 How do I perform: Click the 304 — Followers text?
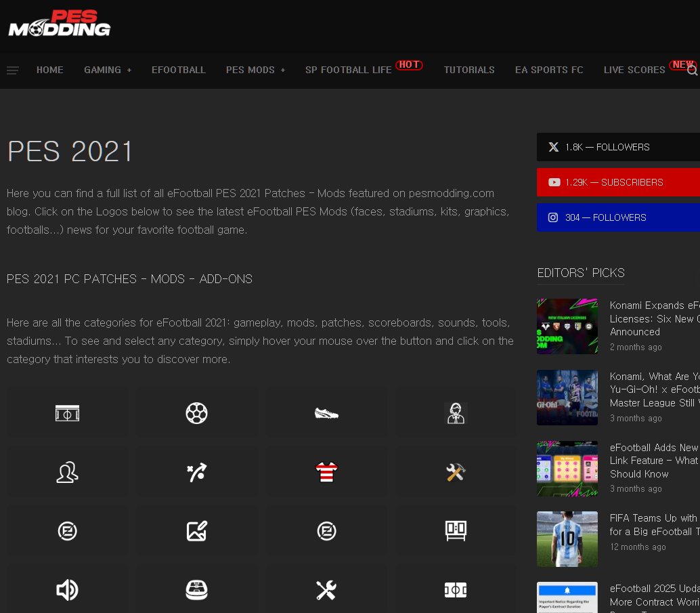coord(605,217)
